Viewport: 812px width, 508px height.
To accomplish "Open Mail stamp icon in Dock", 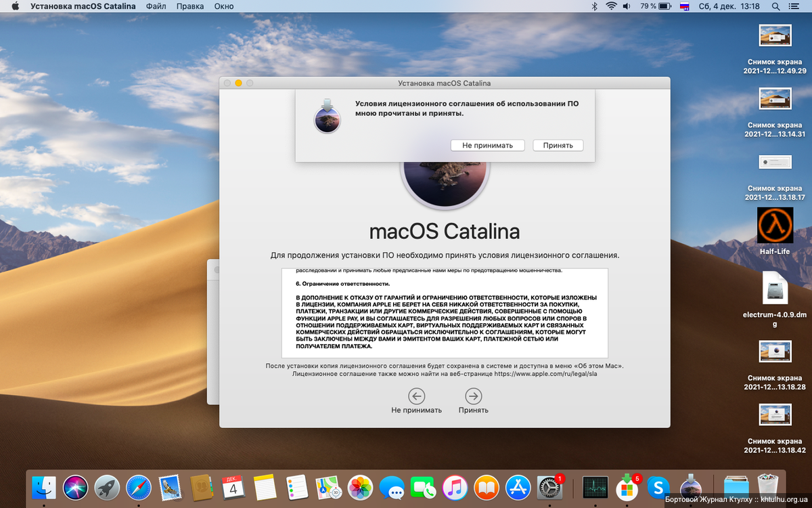I will pos(171,486).
